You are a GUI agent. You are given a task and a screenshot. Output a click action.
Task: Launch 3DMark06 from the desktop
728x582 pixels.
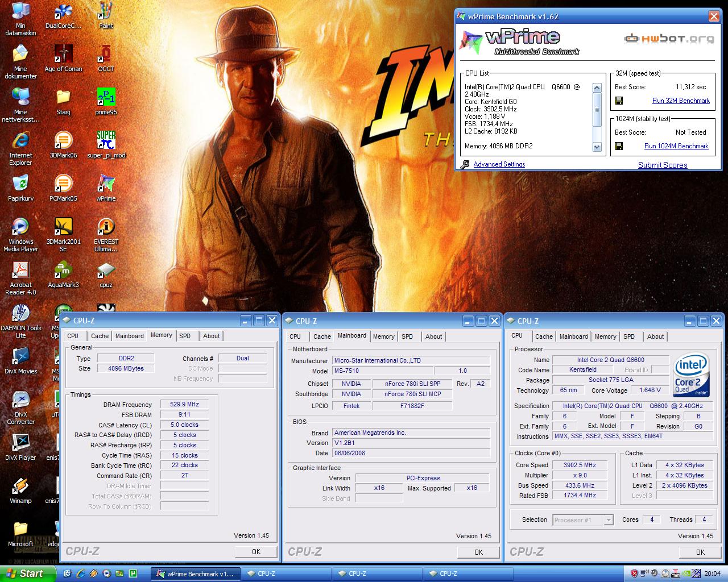pyautogui.click(x=63, y=145)
